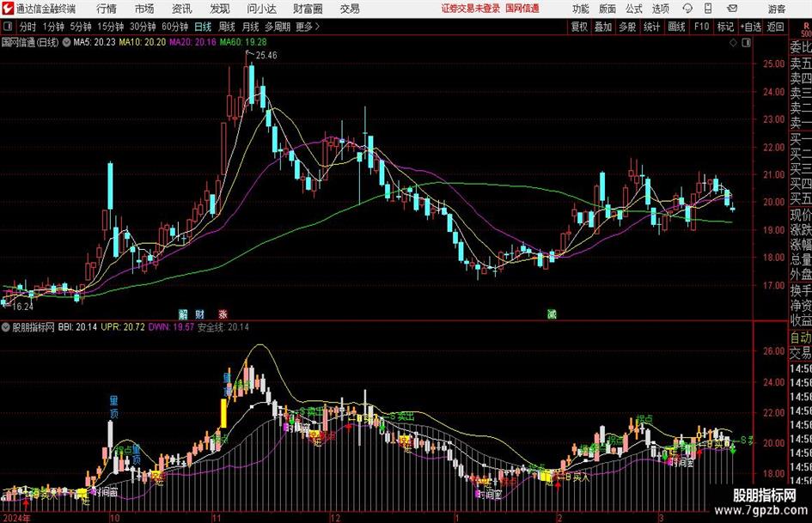Screen dimensions: 812x523
Task: Open the F10 company info button
Action: coord(702,27)
